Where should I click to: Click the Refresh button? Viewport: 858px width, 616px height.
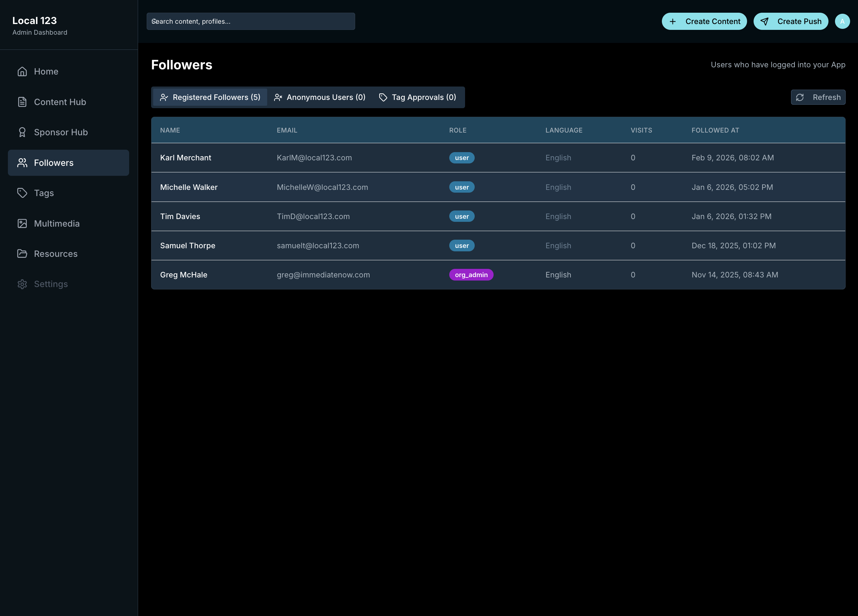point(818,98)
